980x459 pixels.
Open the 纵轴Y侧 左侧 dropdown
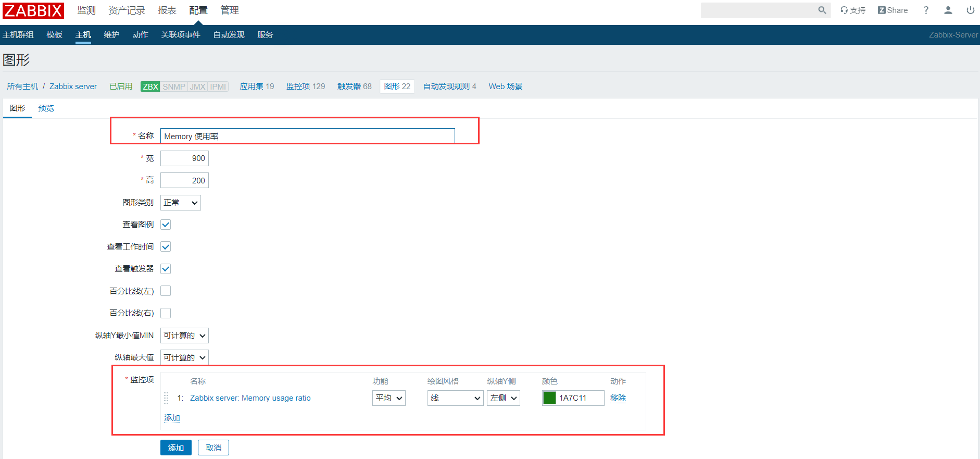(504, 398)
